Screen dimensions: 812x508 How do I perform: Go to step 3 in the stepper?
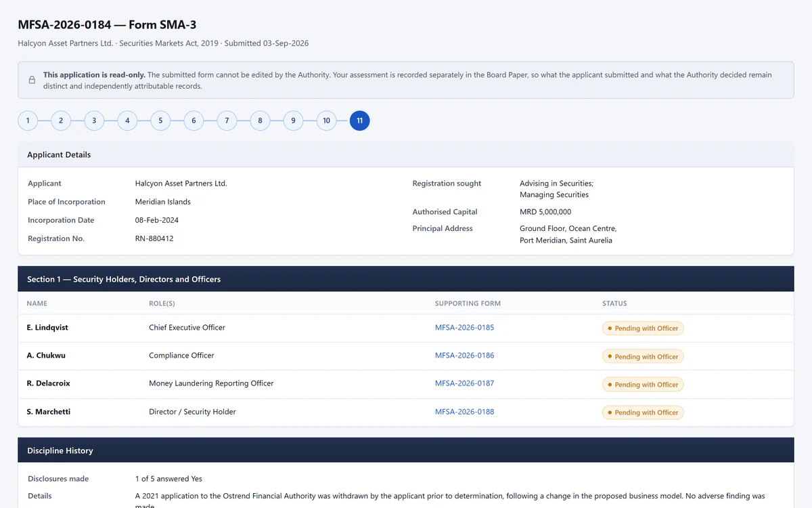pos(94,121)
